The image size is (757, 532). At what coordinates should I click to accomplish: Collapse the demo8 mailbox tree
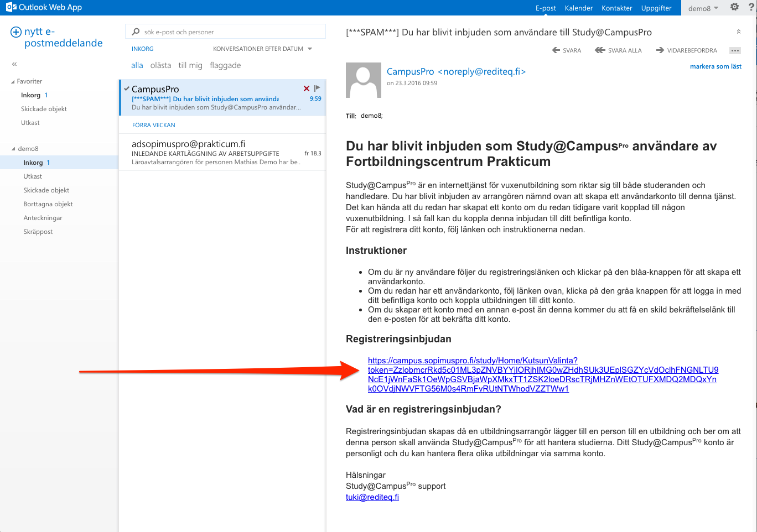click(x=13, y=149)
